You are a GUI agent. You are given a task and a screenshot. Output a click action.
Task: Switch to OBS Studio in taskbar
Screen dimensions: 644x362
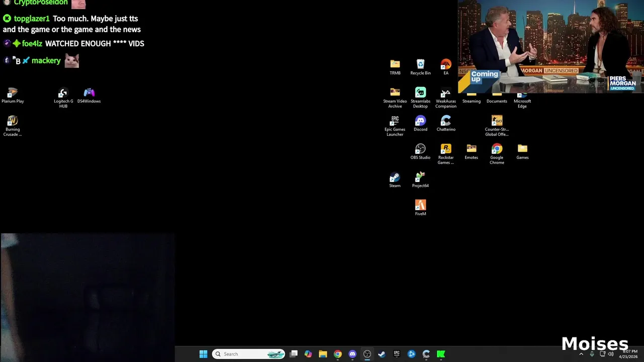pyautogui.click(x=367, y=354)
